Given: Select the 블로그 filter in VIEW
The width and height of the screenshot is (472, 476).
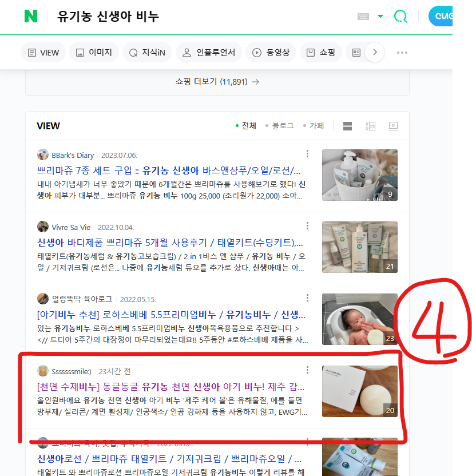Looking at the screenshot, I should click(x=280, y=126).
